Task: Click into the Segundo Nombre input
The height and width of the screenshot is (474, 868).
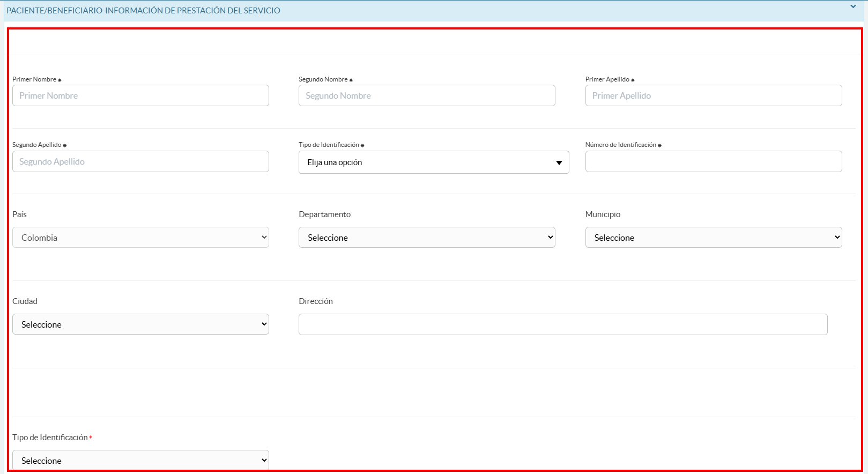Action: pyautogui.click(x=427, y=95)
